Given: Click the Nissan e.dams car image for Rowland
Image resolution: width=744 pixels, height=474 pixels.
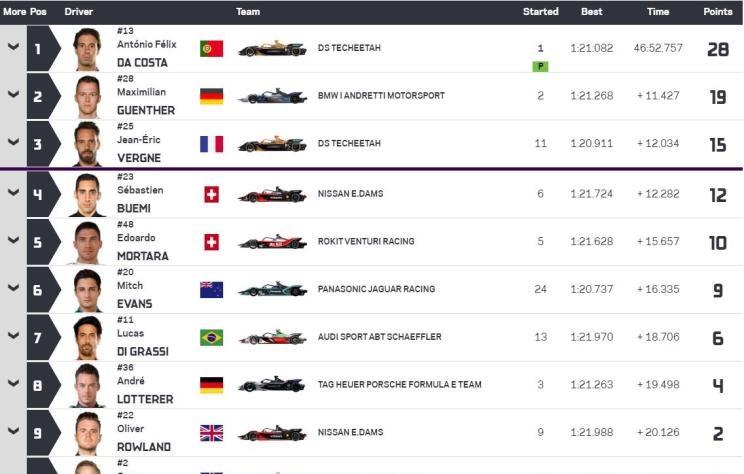Looking at the screenshot, I should [x=272, y=433].
